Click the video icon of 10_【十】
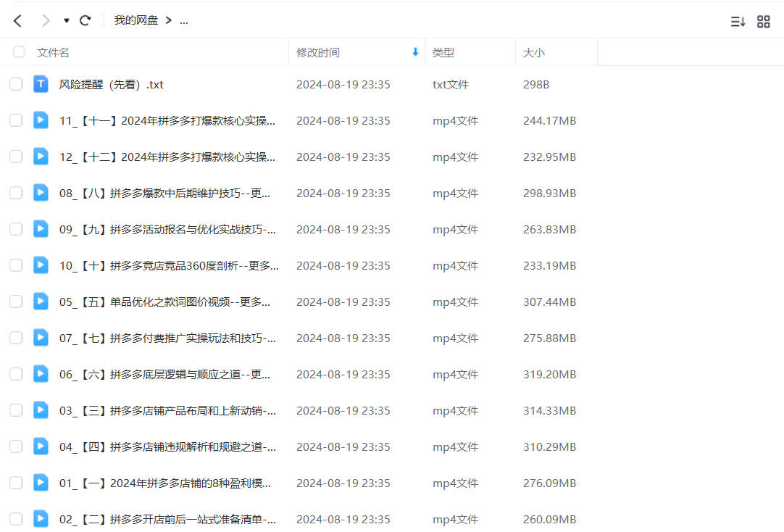Screen dimensions: 784x532 point(41,265)
